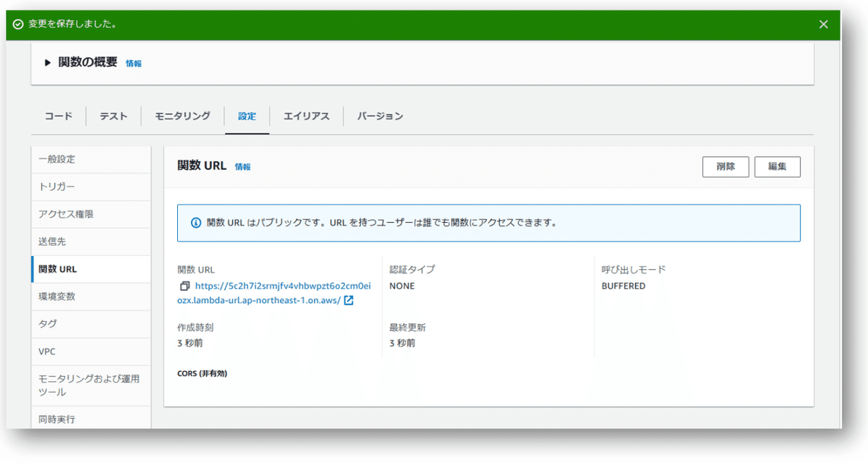This screenshot has width=868, height=465.
Task: Click 3 秒前 under 最終更新
Action: pyautogui.click(x=402, y=344)
